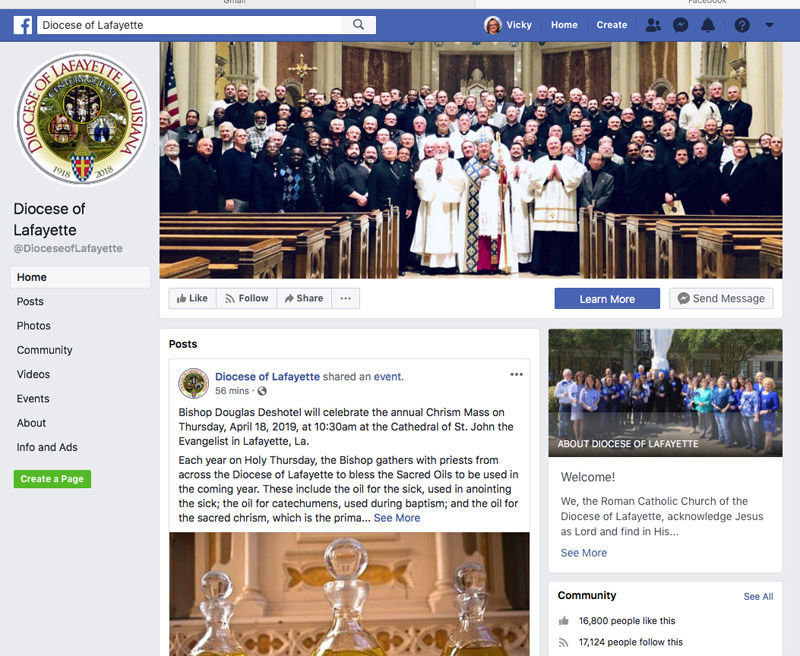
Task: Click the Diocese of Lafayette search field
Action: point(189,25)
